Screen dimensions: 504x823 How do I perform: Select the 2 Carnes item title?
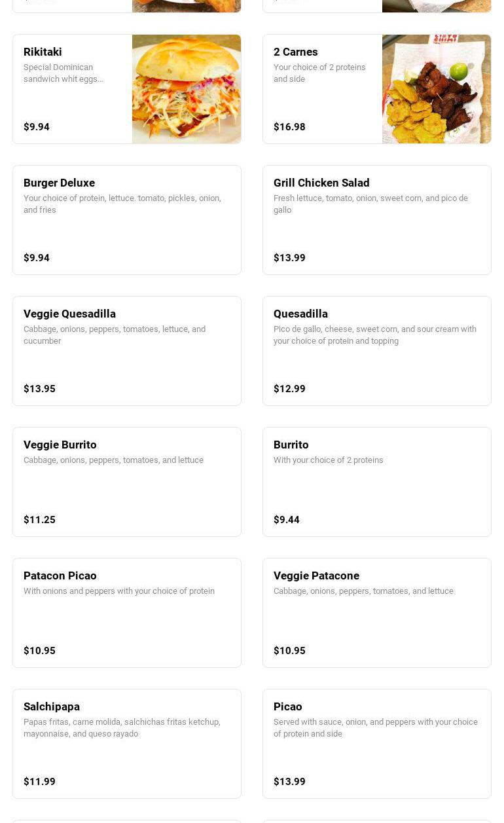[x=296, y=52]
